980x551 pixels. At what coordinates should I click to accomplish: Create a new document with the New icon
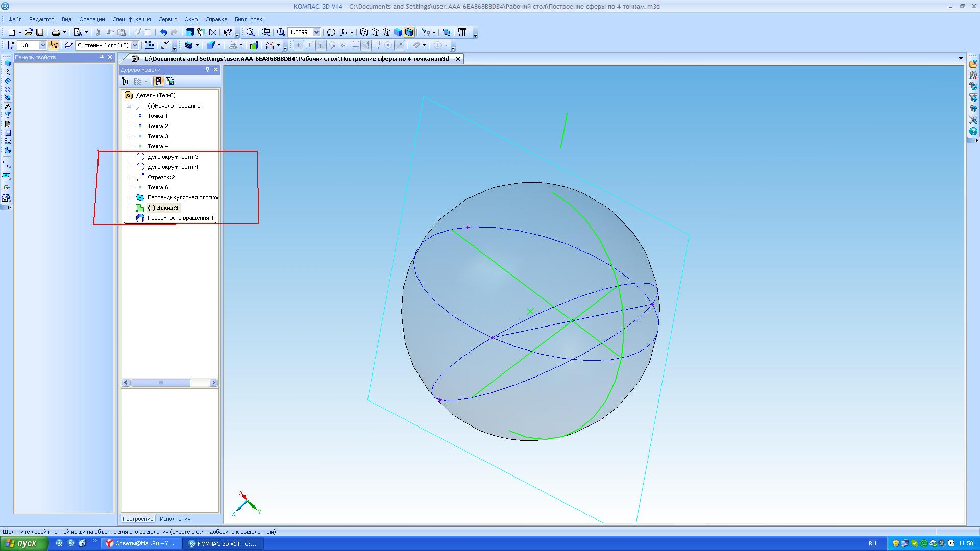pos(11,32)
